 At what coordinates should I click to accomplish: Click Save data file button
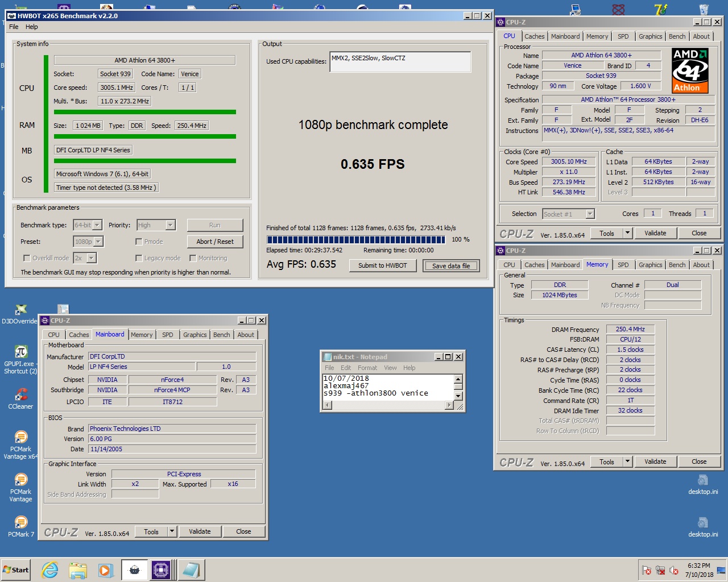[451, 265]
